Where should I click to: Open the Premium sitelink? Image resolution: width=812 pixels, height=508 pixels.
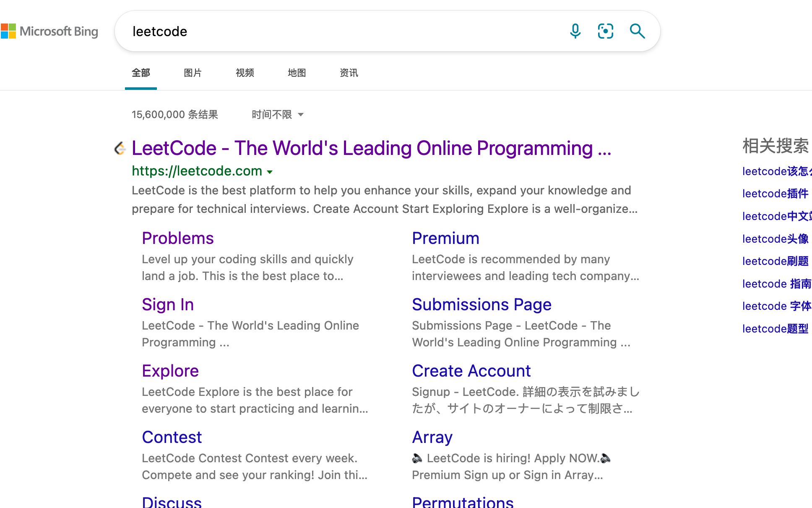point(445,238)
